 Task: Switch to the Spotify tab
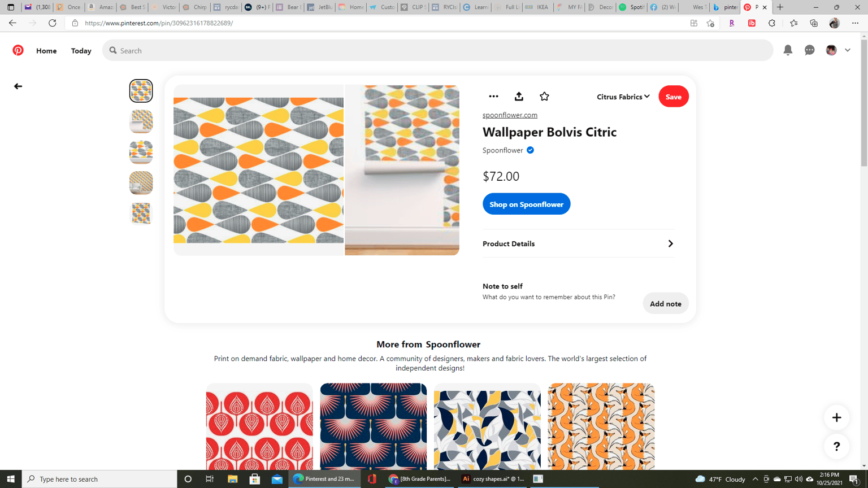point(631,7)
